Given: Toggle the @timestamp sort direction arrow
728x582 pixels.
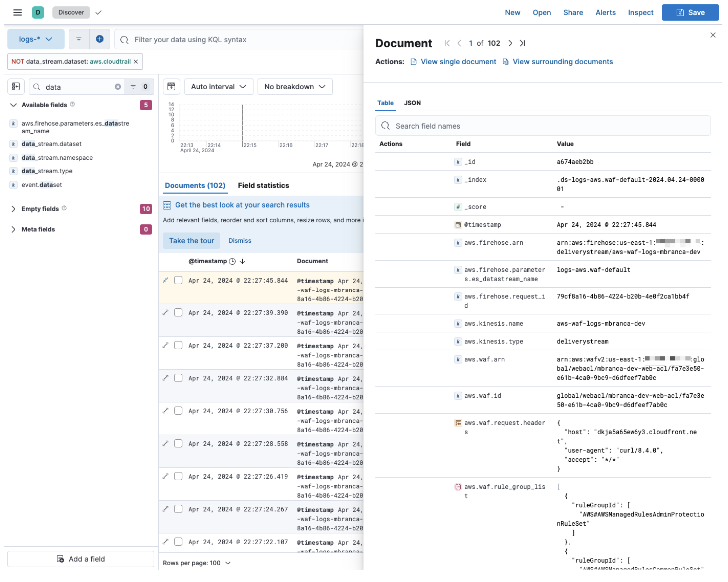Looking at the screenshot, I should pos(243,261).
